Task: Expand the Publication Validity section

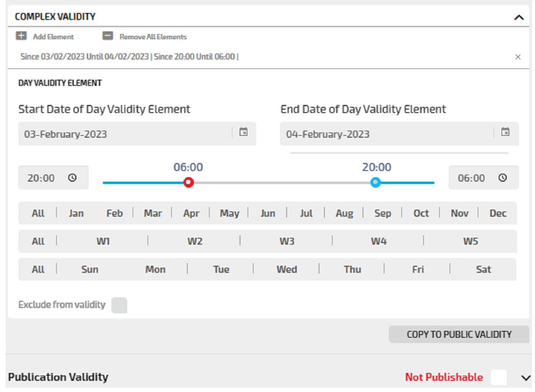Action: [525, 377]
